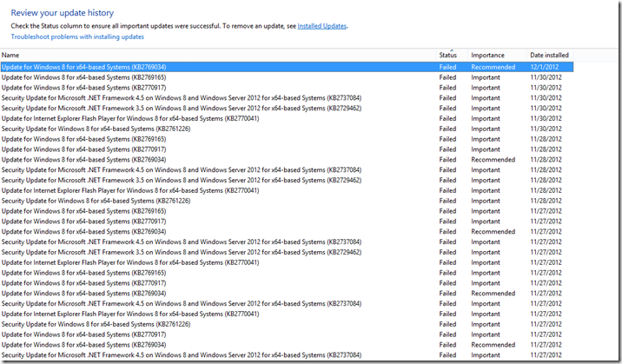The width and height of the screenshot is (622, 364).
Task: Select the KB2769165 update installed 11/30/2012
Action: [x=287, y=77]
